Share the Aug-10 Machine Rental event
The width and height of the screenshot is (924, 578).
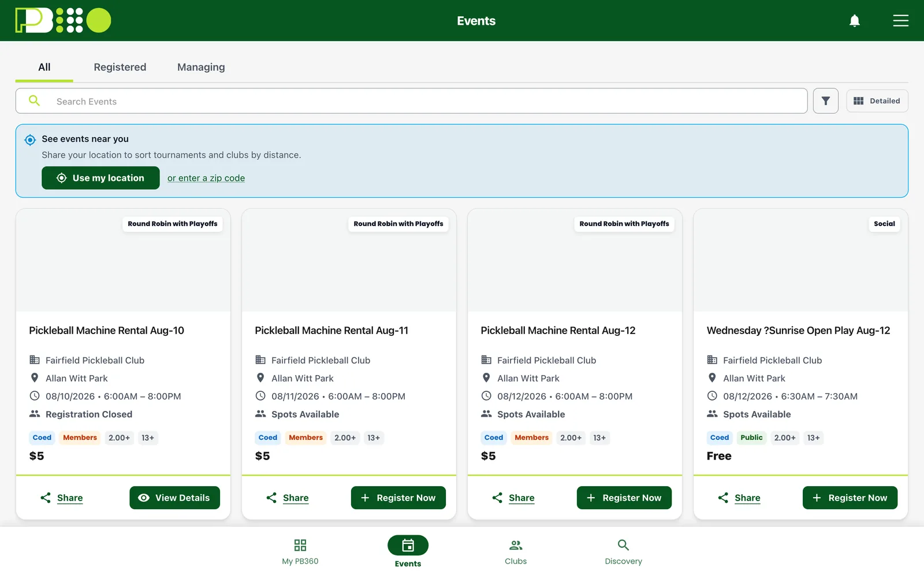click(x=61, y=498)
